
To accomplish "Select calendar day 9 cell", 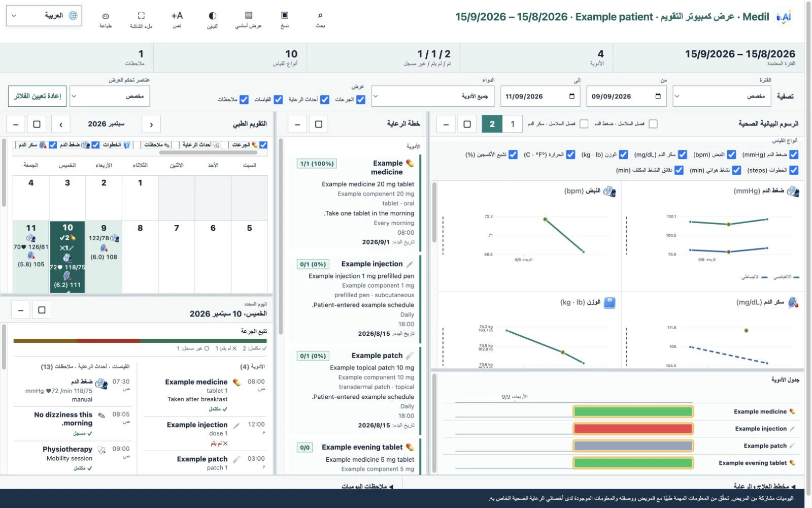I will pos(104,257).
